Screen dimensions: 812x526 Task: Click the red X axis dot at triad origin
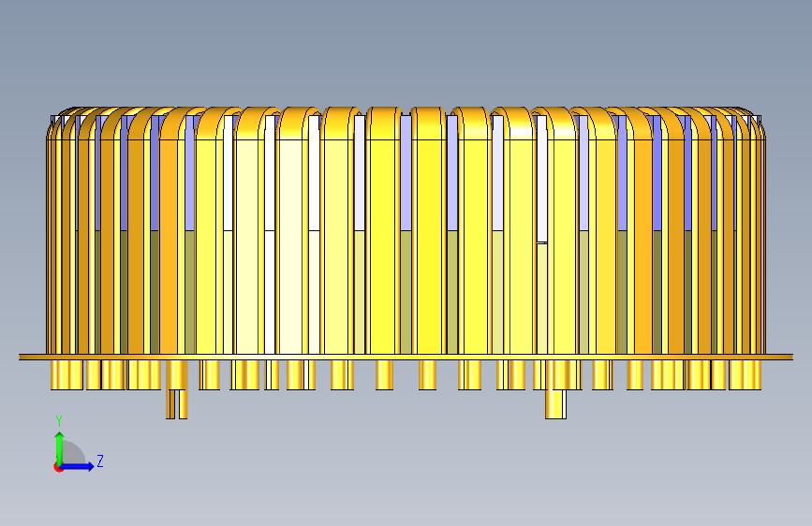[x=58, y=467]
